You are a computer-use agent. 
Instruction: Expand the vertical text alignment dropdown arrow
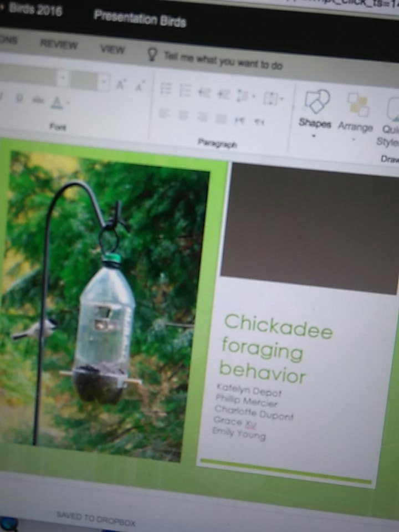[282, 99]
